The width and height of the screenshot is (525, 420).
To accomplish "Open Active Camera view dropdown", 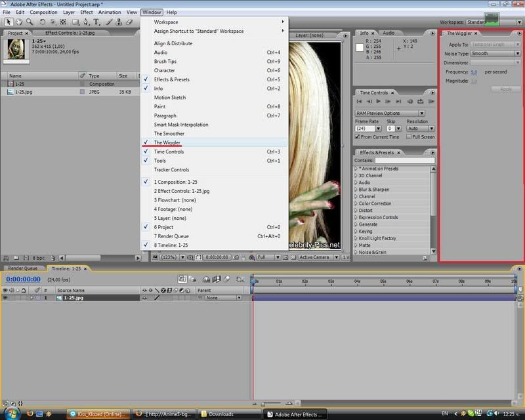I will (x=318, y=257).
